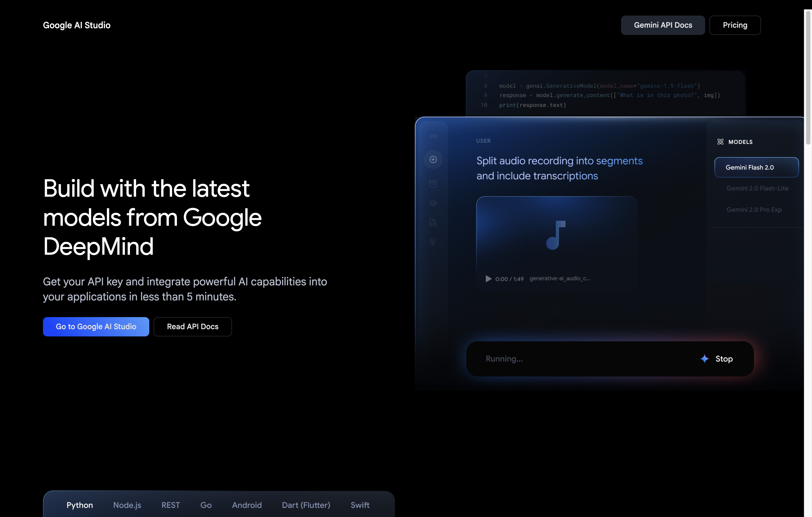This screenshot has height=517, width=812.
Task: Click the page vertical scrollbar
Action: [x=808, y=78]
